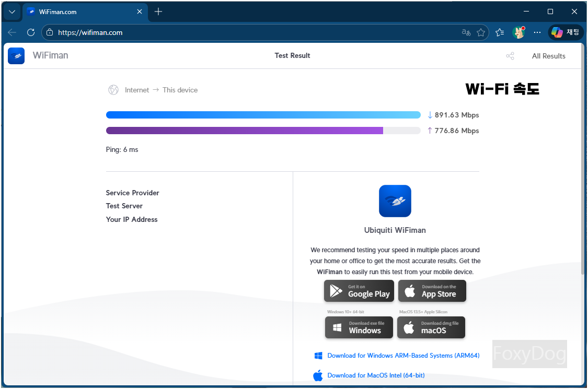Select the WiFiman.com browser tab

point(85,11)
